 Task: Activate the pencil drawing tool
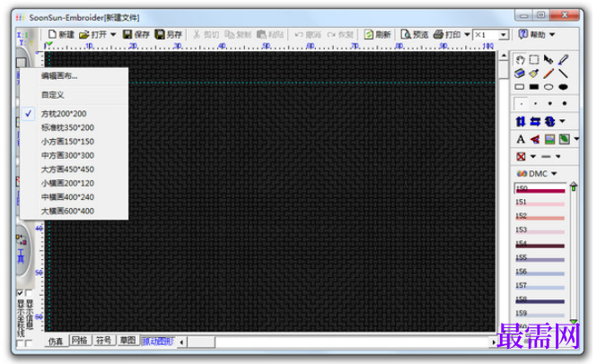click(549, 73)
